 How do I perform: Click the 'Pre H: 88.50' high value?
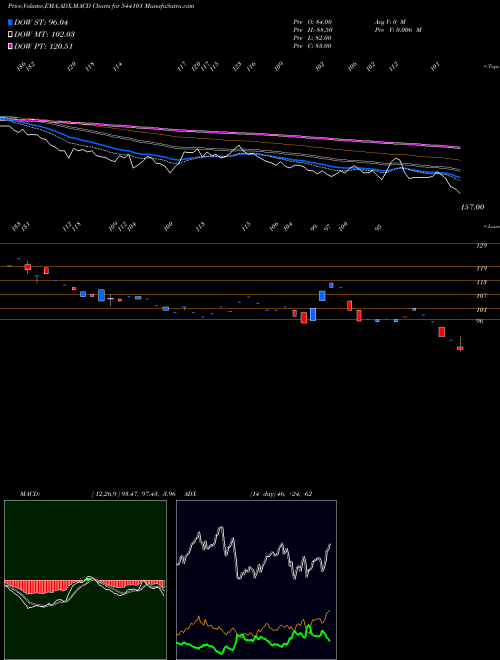tap(313, 30)
